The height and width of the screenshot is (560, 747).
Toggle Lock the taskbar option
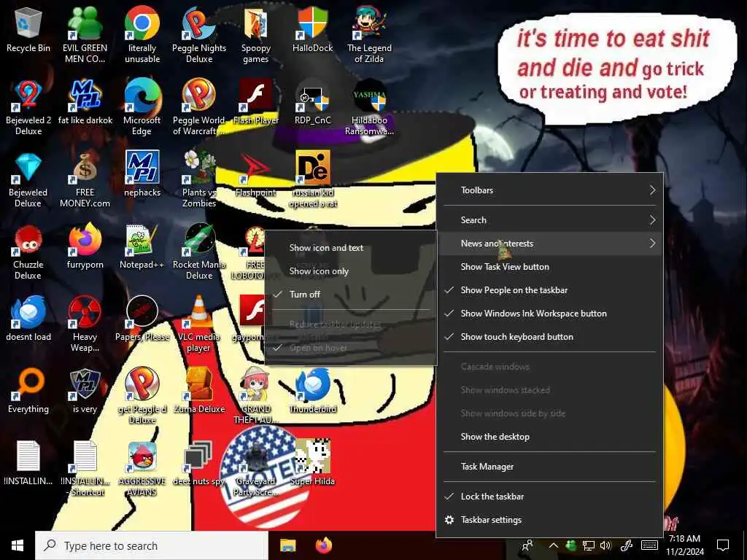coord(550,496)
